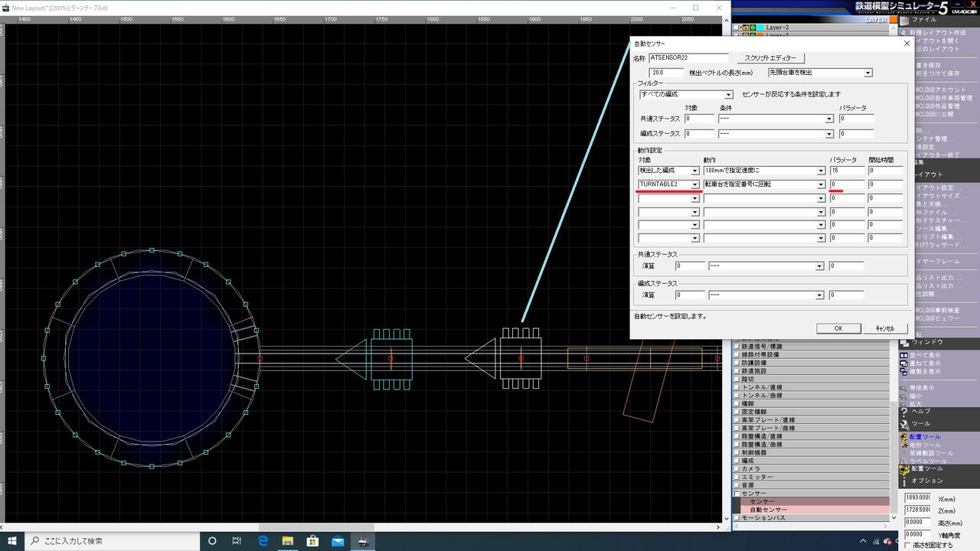Click the X(mm) coordinate field
Viewport: 980px width, 551px height.
[917, 497]
